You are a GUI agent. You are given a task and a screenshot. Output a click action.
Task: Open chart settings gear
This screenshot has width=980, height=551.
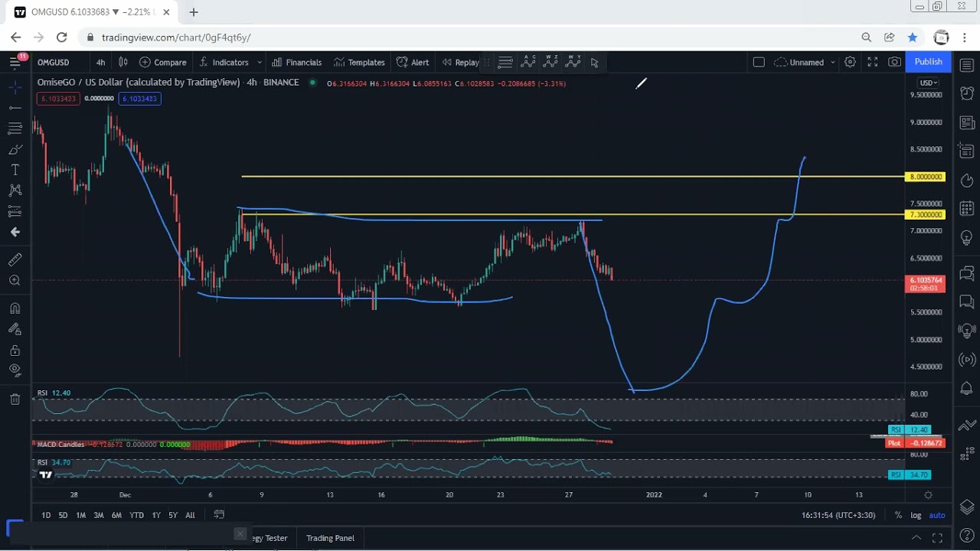pyautogui.click(x=850, y=62)
